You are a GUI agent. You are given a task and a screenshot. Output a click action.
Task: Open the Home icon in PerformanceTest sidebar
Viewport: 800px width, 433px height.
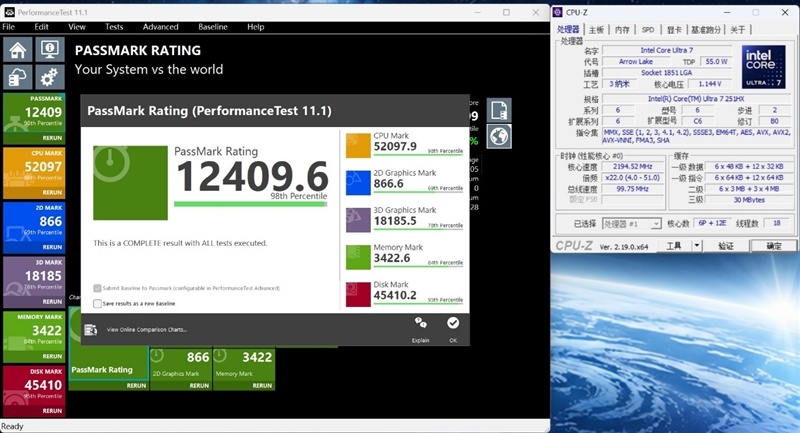pyautogui.click(x=18, y=50)
